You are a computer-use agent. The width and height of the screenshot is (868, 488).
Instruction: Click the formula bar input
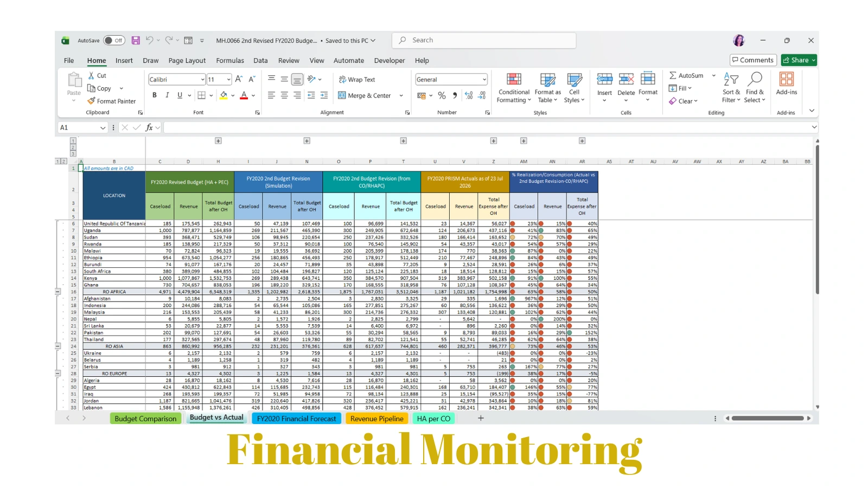pos(487,128)
